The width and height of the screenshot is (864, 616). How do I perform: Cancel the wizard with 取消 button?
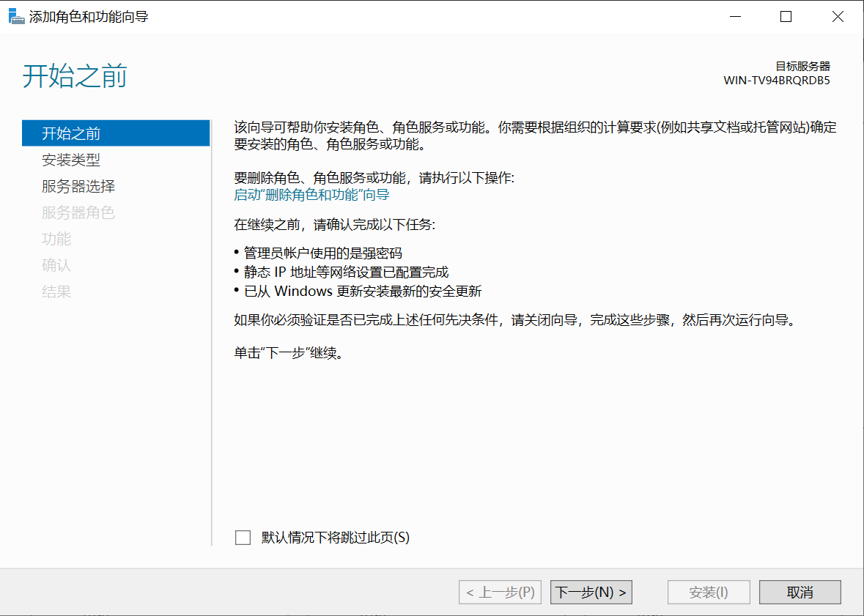(x=800, y=593)
